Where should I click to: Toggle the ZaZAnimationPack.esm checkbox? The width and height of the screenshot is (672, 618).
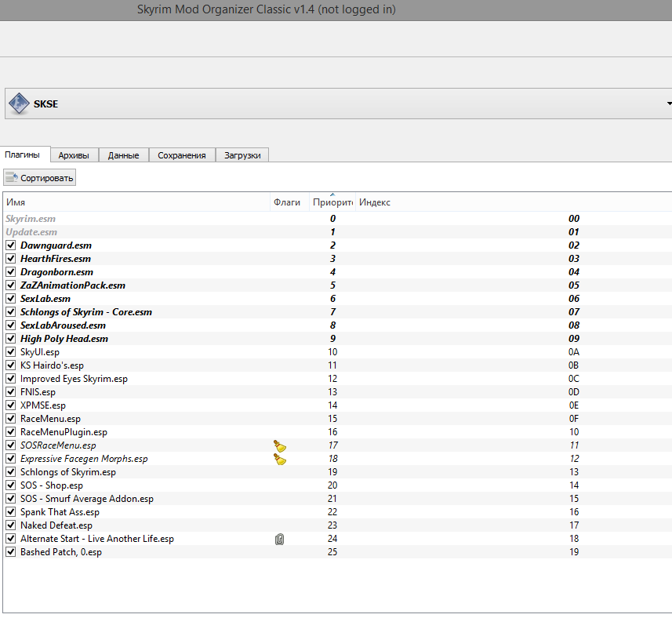[x=11, y=285]
